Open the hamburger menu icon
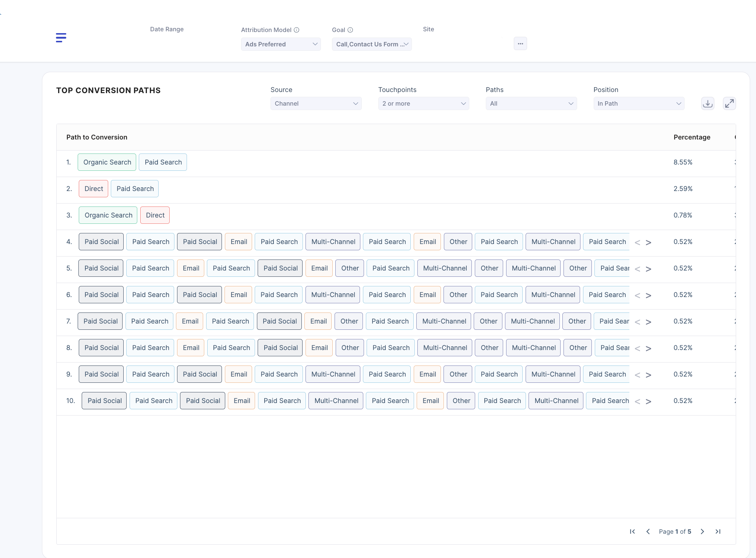The height and width of the screenshot is (558, 756). (x=61, y=38)
